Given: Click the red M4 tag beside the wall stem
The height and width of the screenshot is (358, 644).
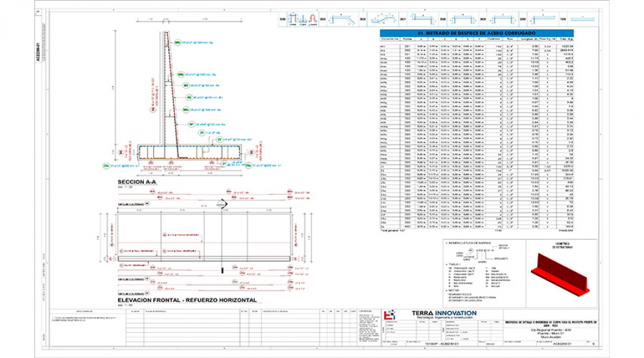Looking at the screenshot, I should 154,110.
